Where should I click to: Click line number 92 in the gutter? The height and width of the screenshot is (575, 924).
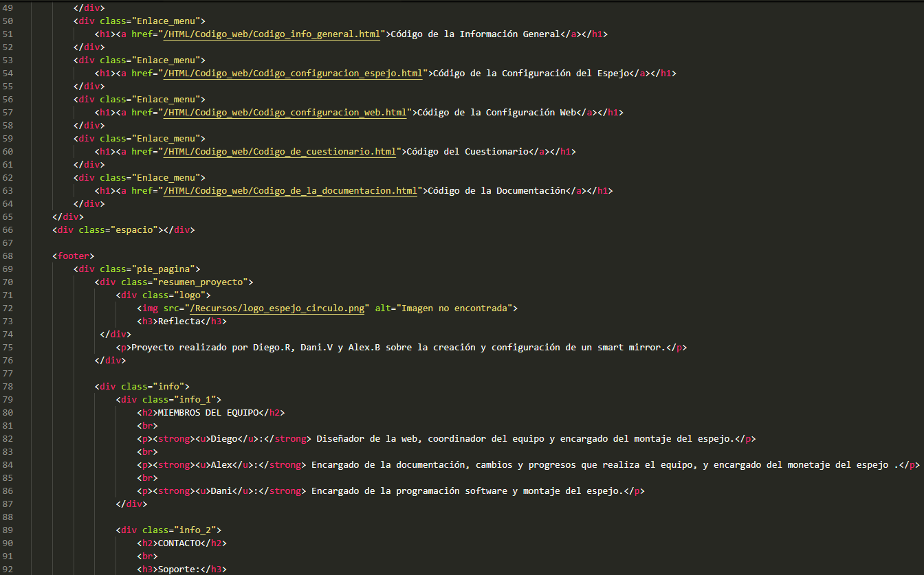(8, 570)
